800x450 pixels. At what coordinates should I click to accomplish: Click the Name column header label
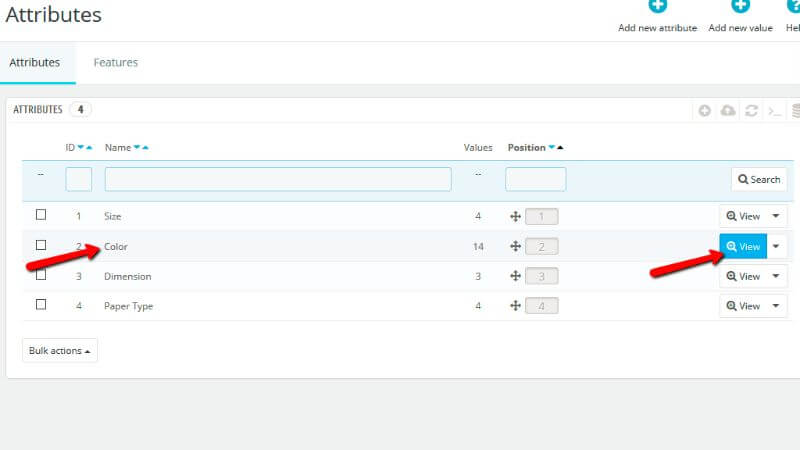(118, 147)
